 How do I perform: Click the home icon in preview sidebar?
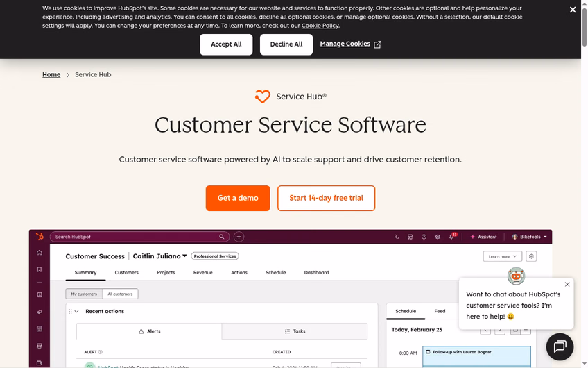point(40,252)
